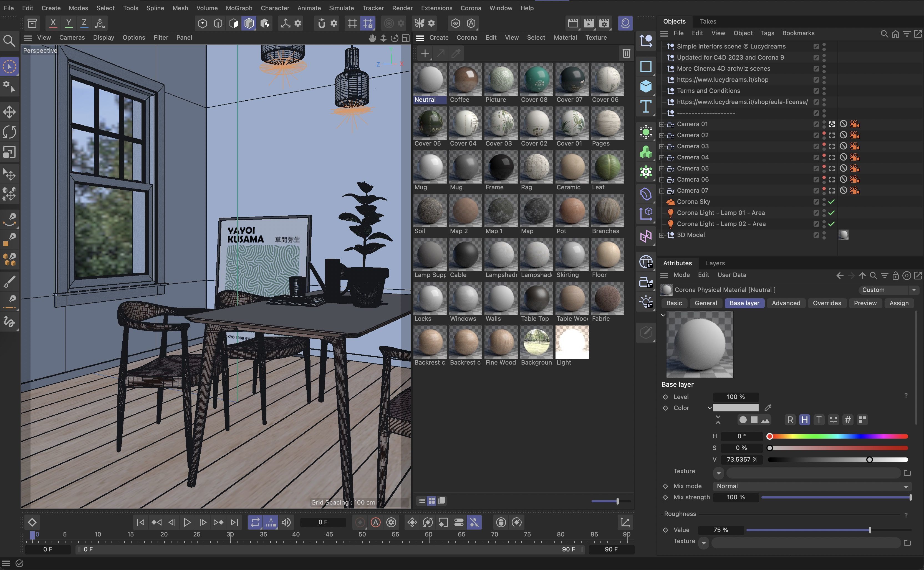The image size is (924, 570).
Task: Open the Mograph menu
Action: coord(239,8)
